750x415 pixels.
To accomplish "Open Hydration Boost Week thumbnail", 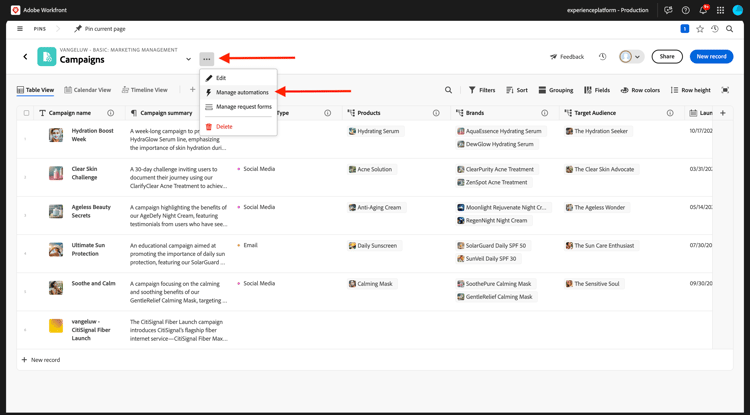I will pos(56,135).
